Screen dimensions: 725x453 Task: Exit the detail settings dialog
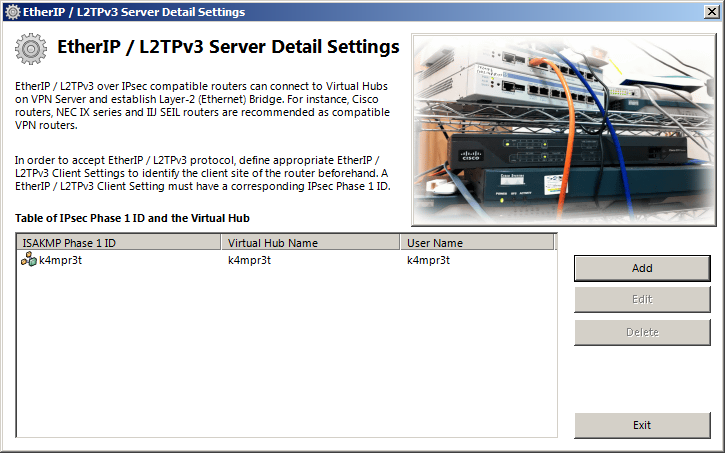click(x=642, y=425)
